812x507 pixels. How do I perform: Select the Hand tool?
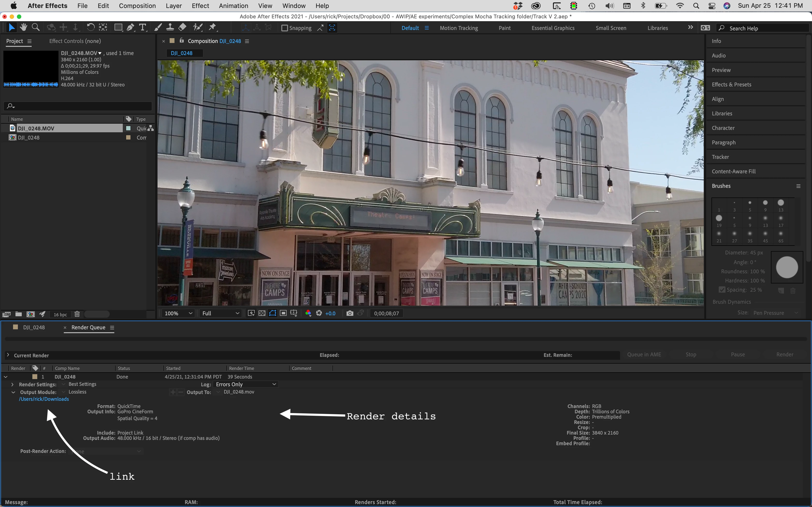(23, 28)
